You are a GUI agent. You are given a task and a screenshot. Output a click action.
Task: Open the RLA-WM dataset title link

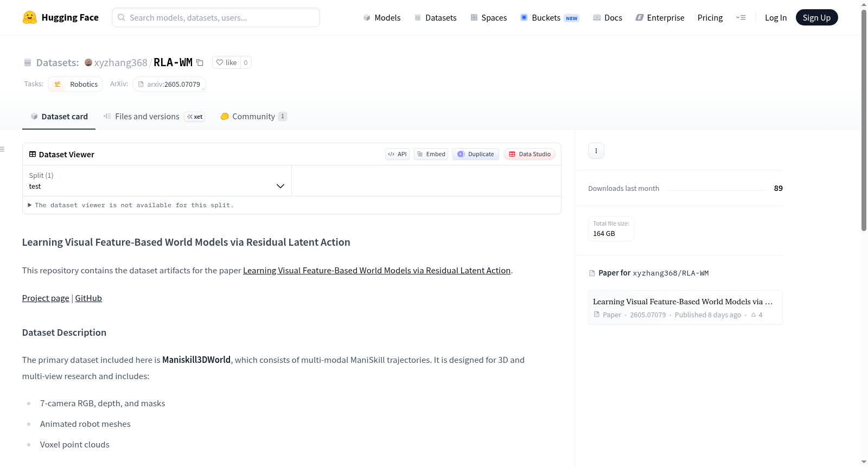(x=173, y=62)
